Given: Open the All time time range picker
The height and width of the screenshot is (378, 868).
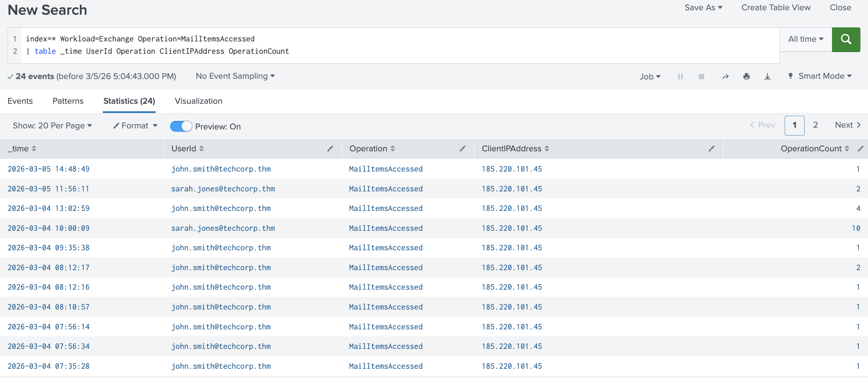Looking at the screenshot, I should [x=805, y=39].
